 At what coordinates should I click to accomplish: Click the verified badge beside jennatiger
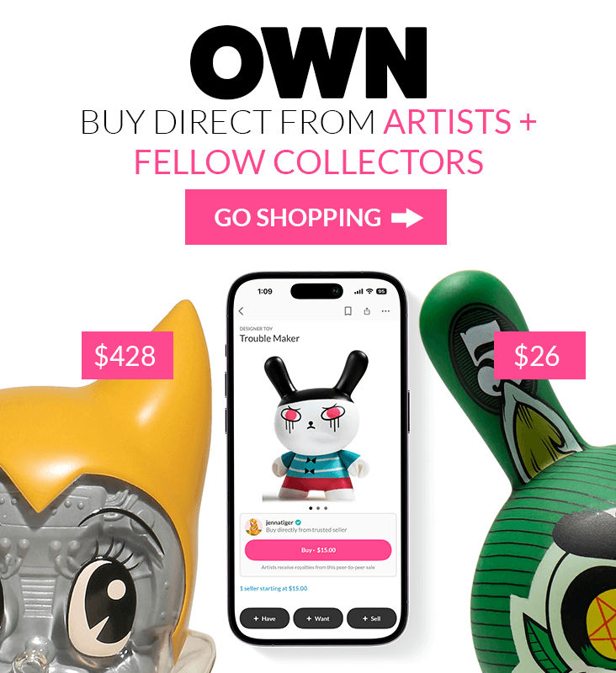click(299, 522)
